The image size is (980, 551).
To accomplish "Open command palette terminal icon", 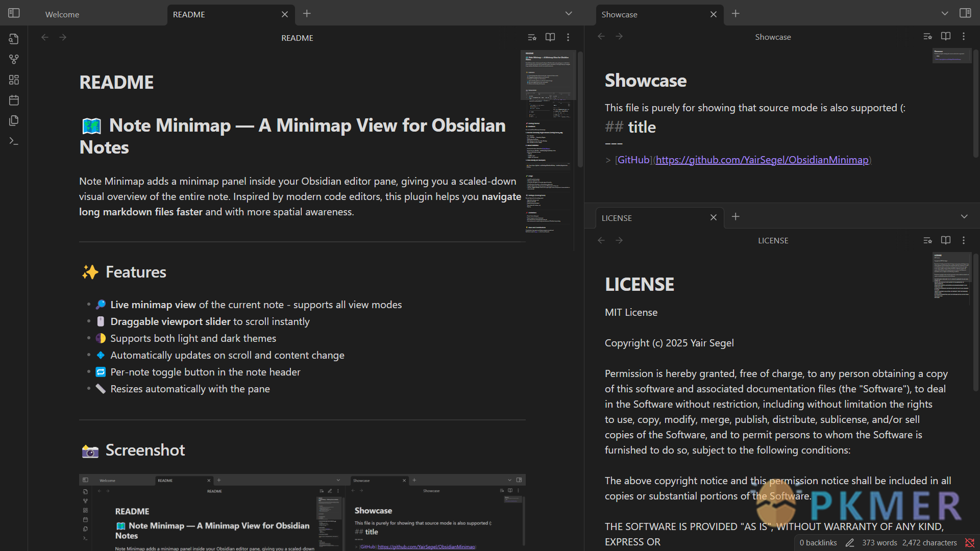I will coord(14,141).
